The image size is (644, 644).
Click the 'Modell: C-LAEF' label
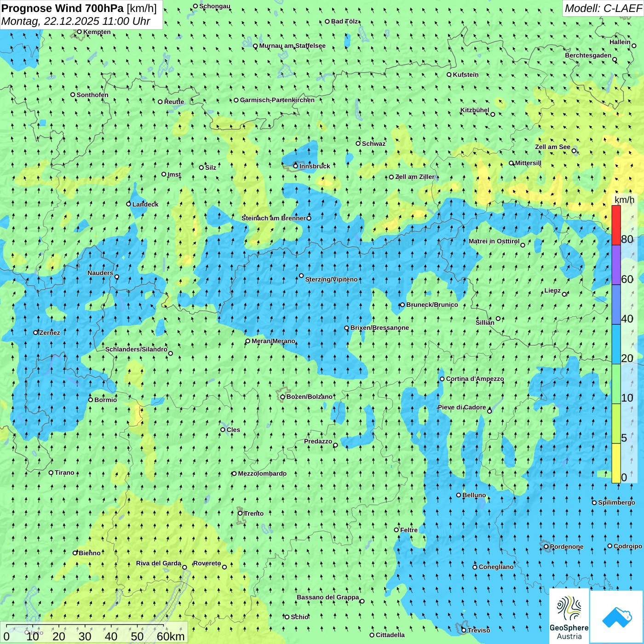point(603,8)
